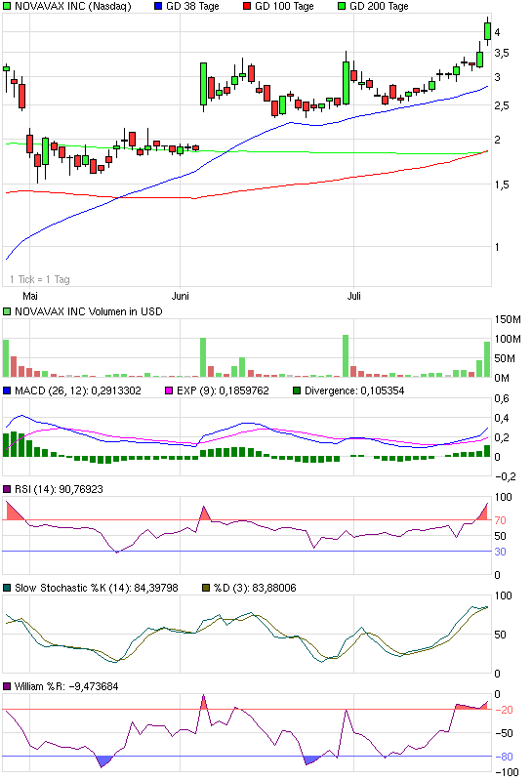Click the William %R axis label '-100'

[507, 772]
